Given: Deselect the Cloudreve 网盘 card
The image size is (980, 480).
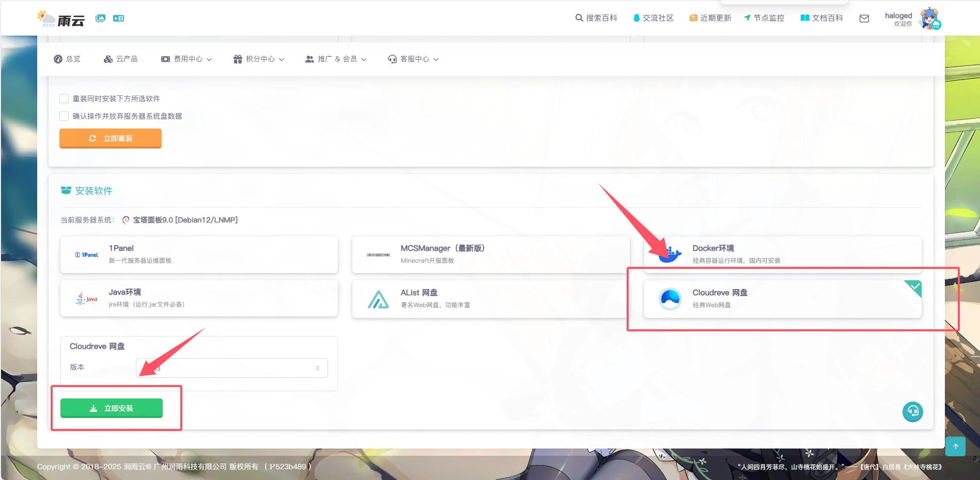Looking at the screenshot, I should pyautogui.click(x=783, y=299).
